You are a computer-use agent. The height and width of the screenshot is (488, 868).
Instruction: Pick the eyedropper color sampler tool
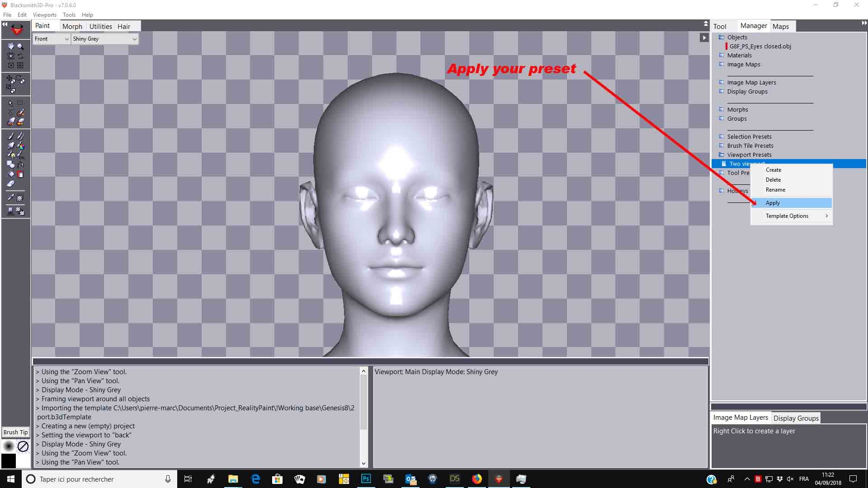pos(11,198)
